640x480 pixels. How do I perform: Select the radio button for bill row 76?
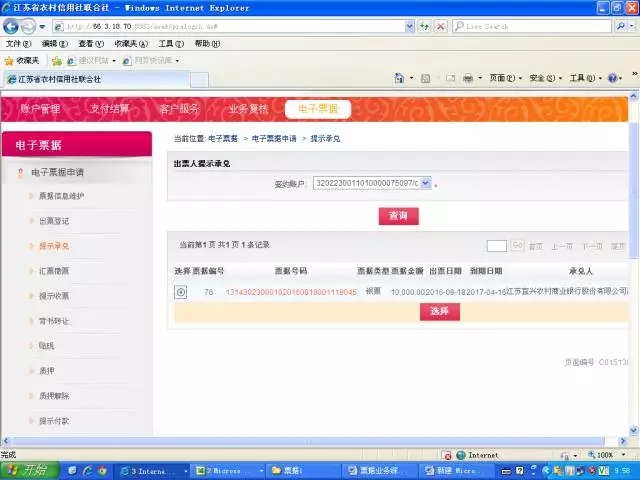point(181,292)
